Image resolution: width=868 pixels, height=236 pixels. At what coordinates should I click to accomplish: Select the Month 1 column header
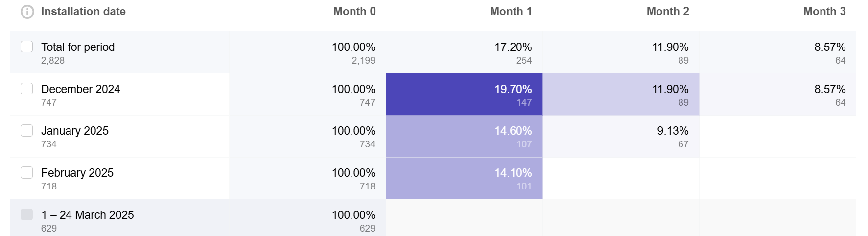pyautogui.click(x=511, y=12)
